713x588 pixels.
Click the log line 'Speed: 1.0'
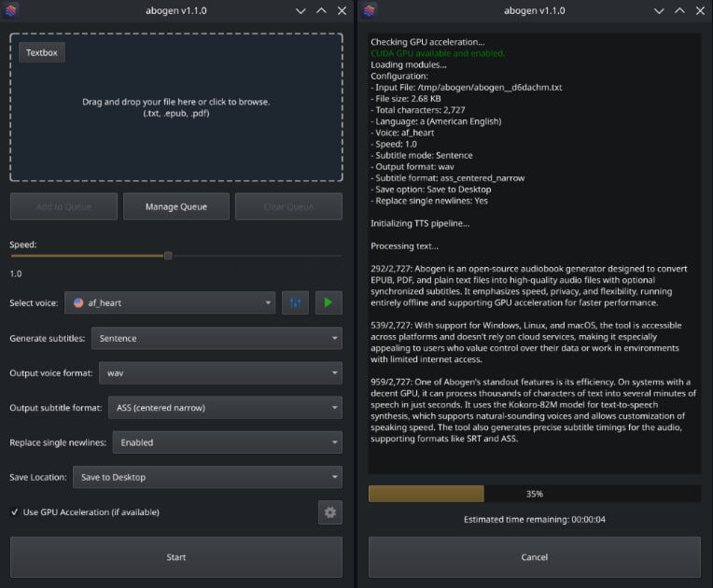click(394, 144)
